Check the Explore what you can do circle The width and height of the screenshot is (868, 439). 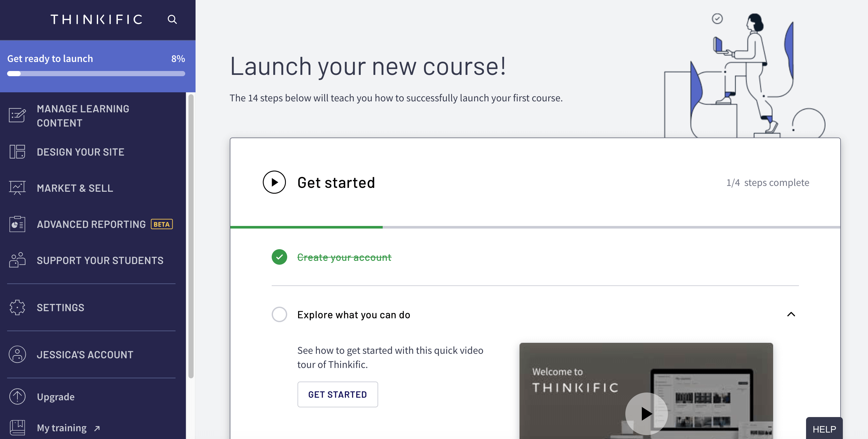279,314
